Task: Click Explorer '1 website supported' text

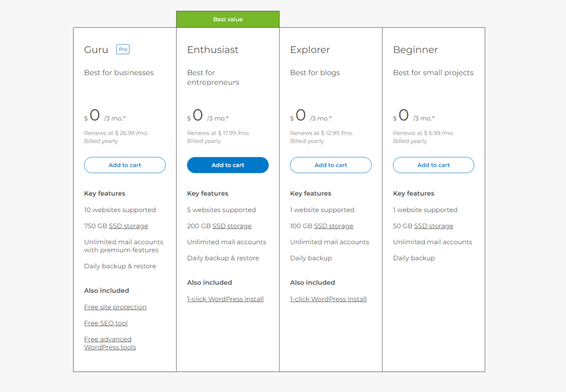Action: click(x=322, y=210)
